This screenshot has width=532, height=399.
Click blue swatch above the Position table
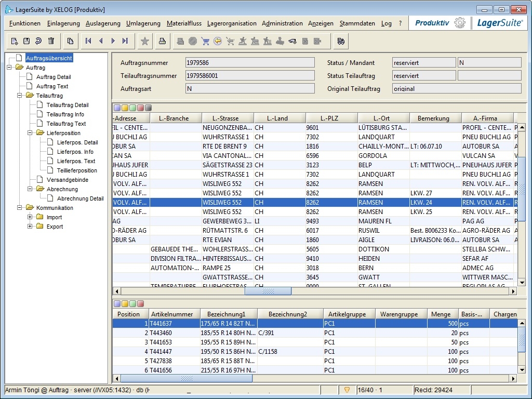[x=117, y=303]
